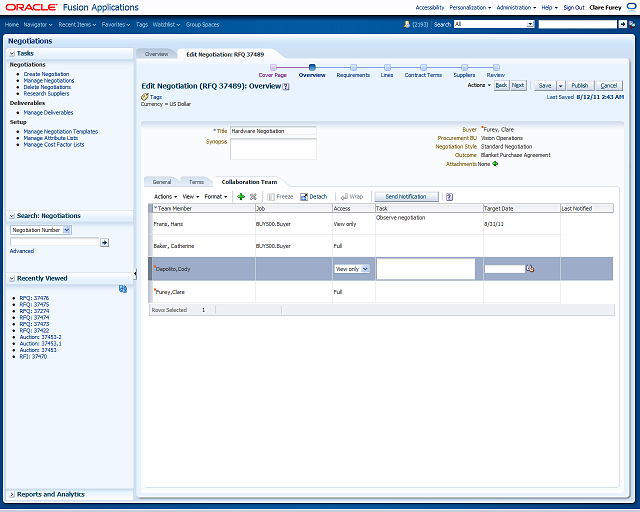Open the table Actions menu

coord(165,197)
